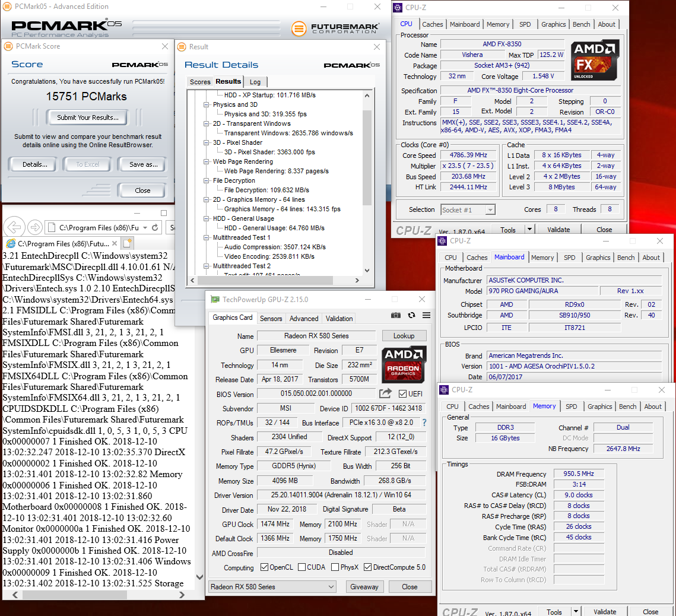Screen dimensions: 676x616
Task: Click the AMD Radeon Graphics logo
Action: (x=403, y=364)
